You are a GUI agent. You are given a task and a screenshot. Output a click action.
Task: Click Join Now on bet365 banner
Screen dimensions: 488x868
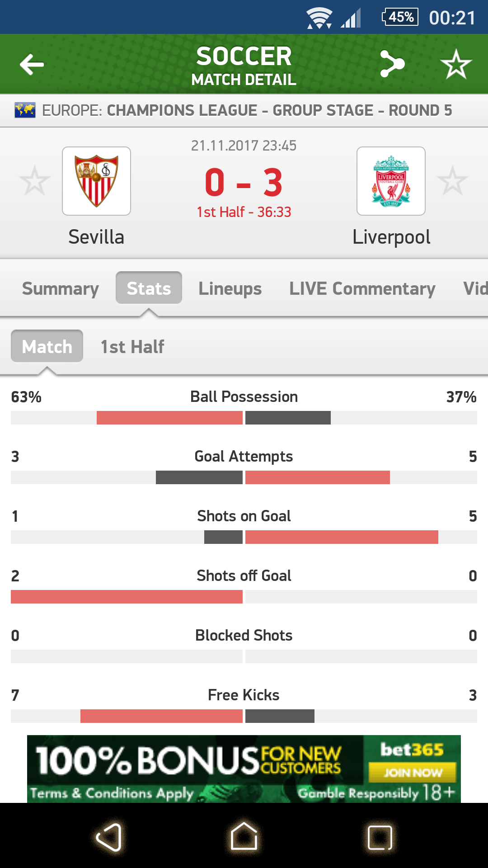[412, 772]
